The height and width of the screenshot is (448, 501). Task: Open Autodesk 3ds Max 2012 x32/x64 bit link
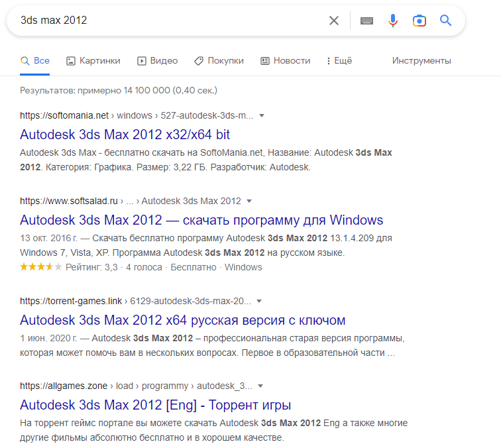tap(125, 135)
